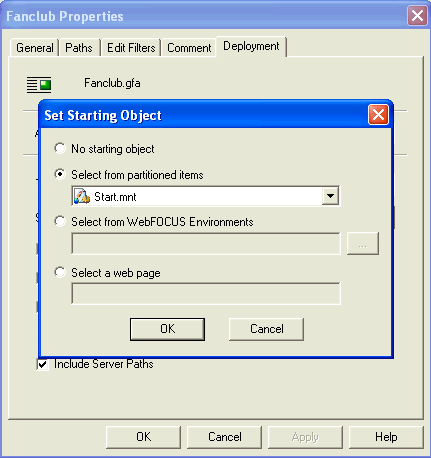This screenshot has width=431, height=458.
Task: Click OK in Fanclub Properties window
Action: (143, 437)
